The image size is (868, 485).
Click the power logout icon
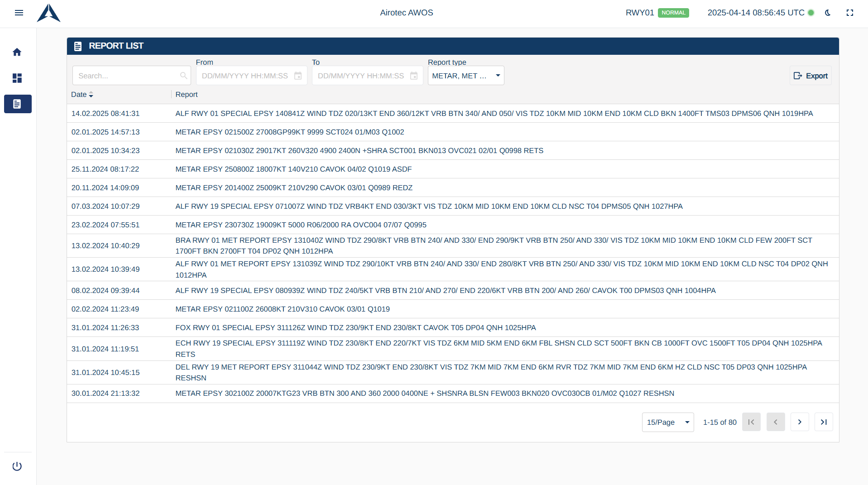click(x=17, y=466)
